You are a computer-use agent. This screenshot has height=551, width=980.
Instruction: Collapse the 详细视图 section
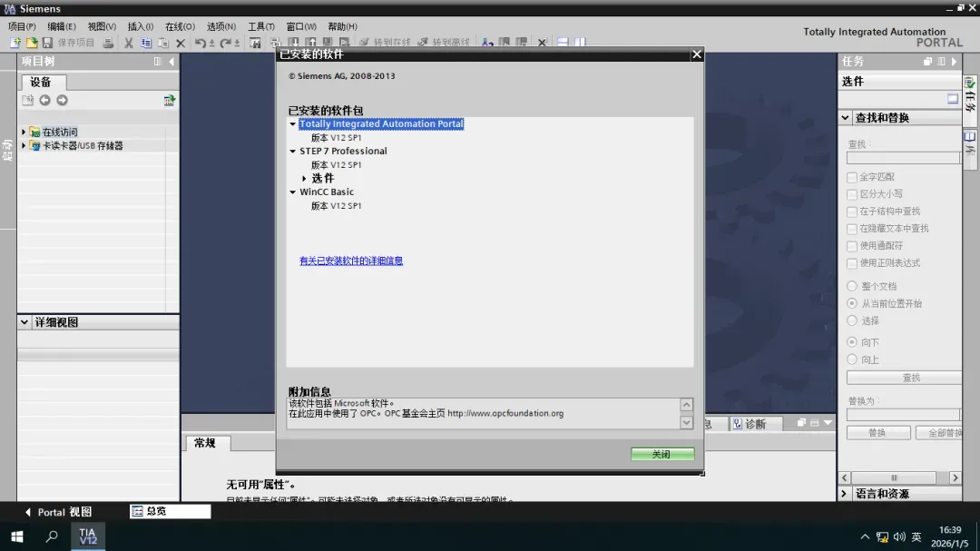pos(24,322)
